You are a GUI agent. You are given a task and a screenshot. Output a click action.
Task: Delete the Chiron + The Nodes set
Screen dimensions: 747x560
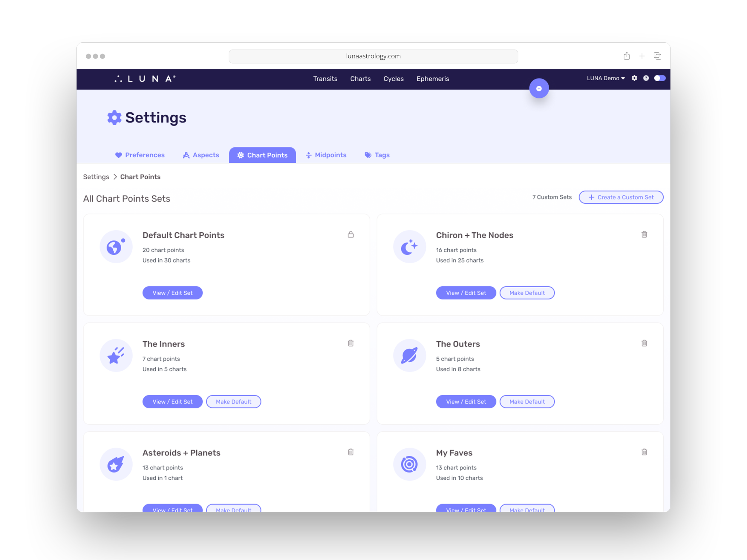click(x=644, y=234)
